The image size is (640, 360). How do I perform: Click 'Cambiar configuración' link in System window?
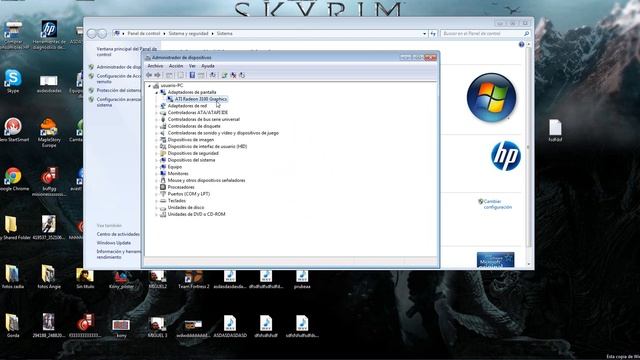(x=497, y=204)
